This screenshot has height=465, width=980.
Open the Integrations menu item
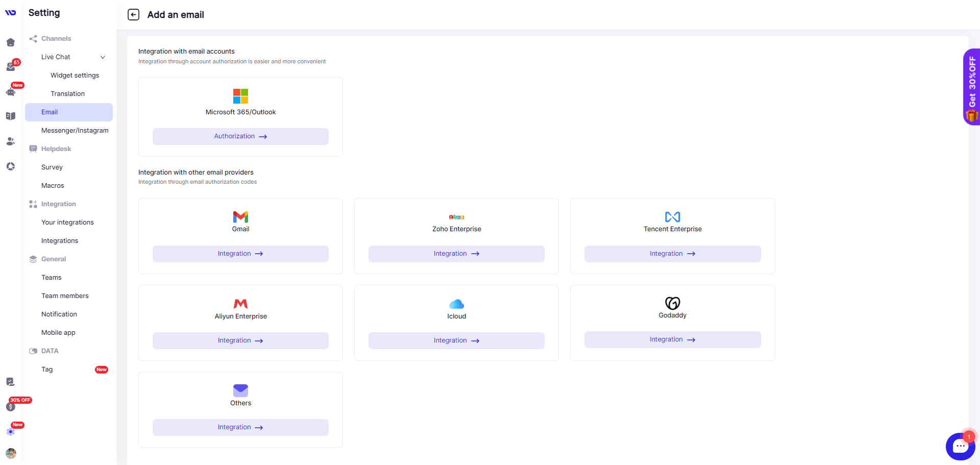coord(60,241)
